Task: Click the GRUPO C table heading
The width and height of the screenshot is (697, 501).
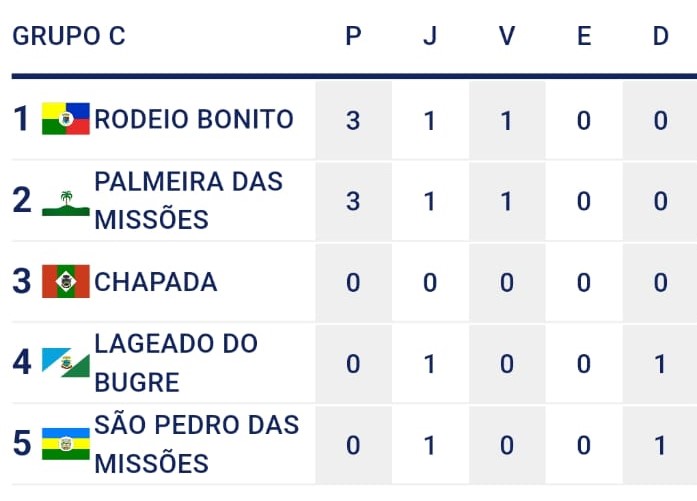Action: click(x=69, y=36)
